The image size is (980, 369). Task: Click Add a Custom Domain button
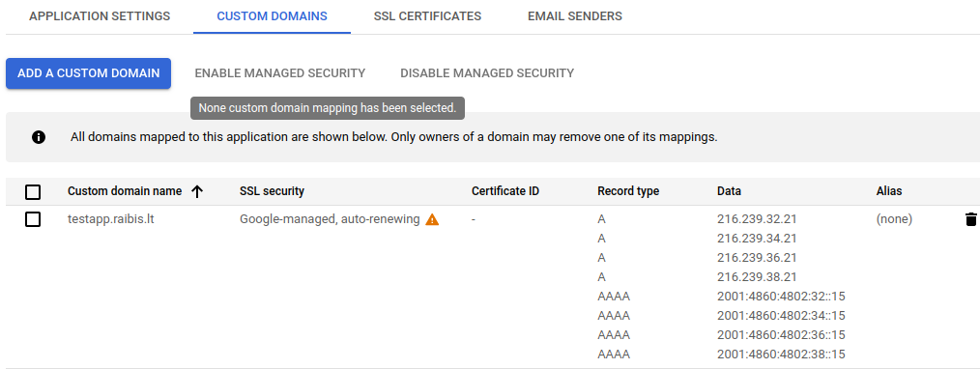tap(88, 73)
